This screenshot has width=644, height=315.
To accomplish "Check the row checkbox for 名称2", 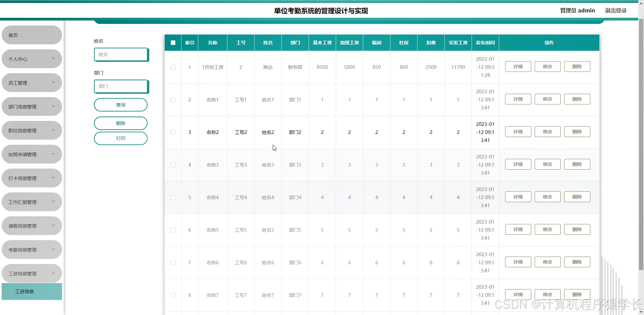I will pos(173,132).
